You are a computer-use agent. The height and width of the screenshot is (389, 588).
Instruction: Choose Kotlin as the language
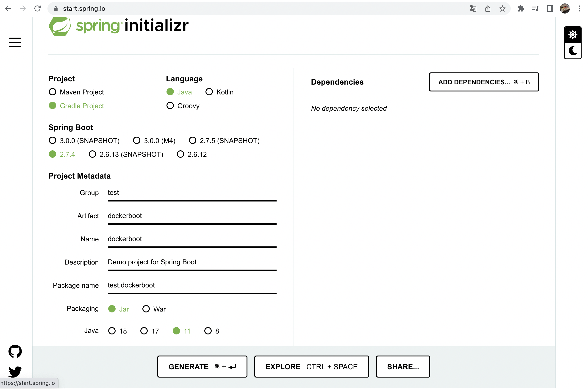pyautogui.click(x=209, y=92)
